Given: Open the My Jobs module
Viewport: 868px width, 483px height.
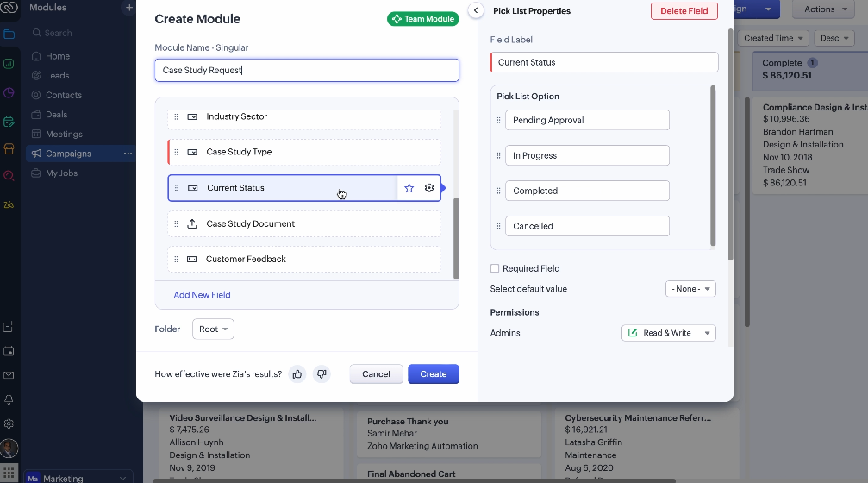Looking at the screenshot, I should [61, 173].
